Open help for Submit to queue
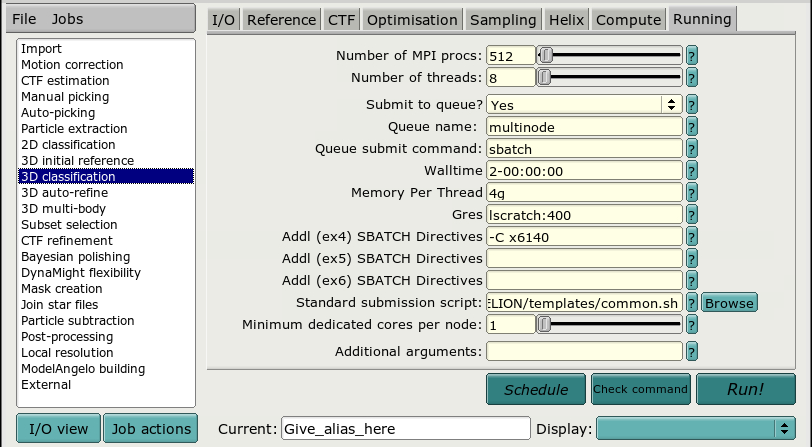 (x=691, y=105)
